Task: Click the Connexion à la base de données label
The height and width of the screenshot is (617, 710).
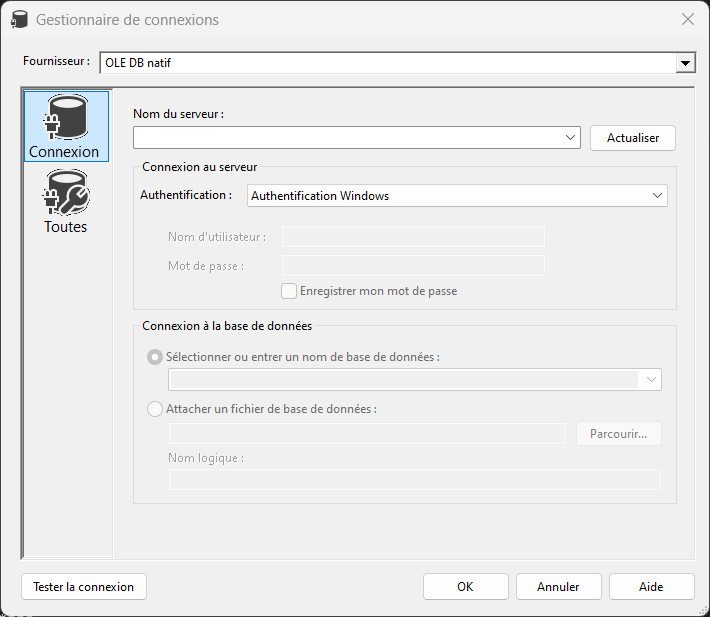Action: pyautogui.click(x=227, y=326)
